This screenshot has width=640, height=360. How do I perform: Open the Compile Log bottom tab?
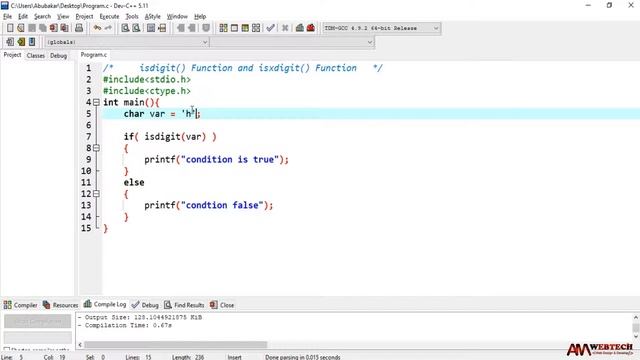coord(105,304)
